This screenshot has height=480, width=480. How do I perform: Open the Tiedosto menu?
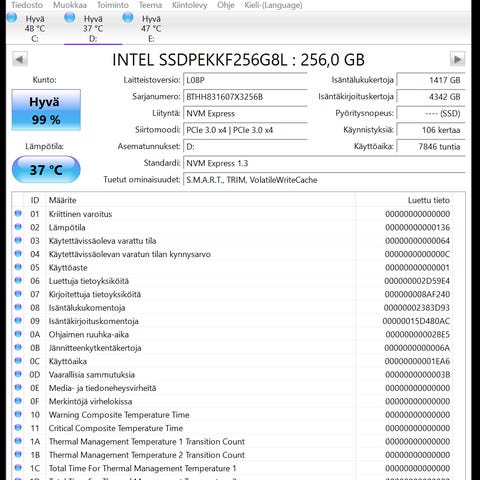pos(27,5)
